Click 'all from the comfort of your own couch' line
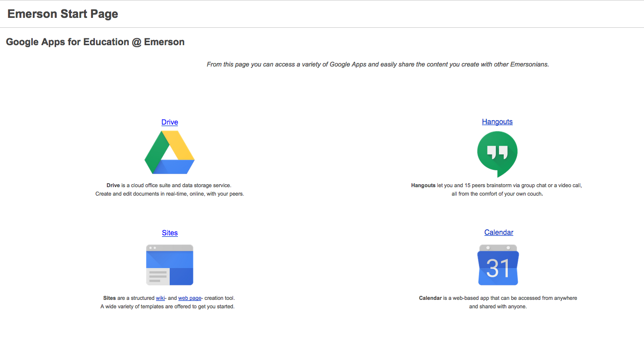This screenshot has height=352, width=644. tap(497, 194)
